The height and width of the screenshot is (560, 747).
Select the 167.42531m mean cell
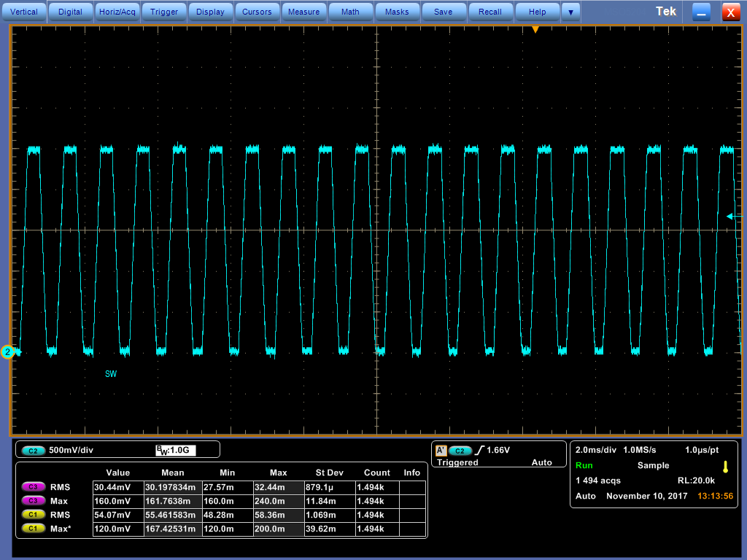tap(173, 529)
